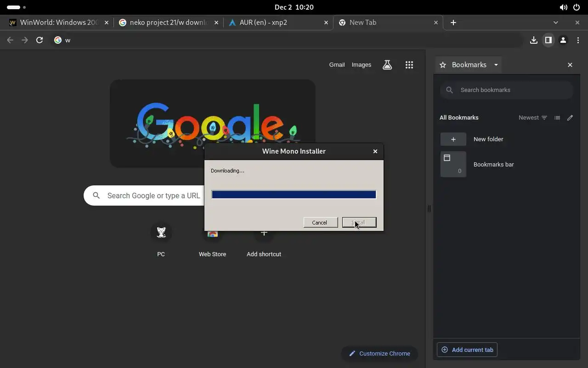Click Install in Wine Mono Installer

pos(359,223)
